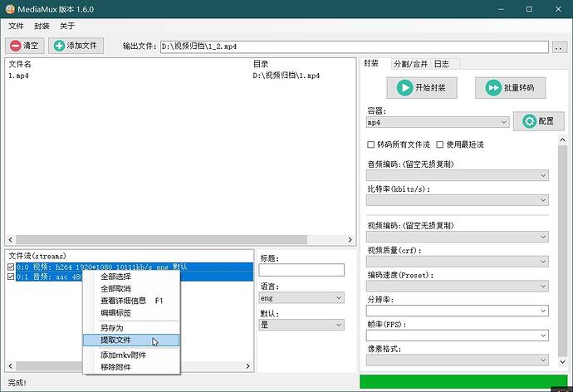
Task: Click the green progress bar
Action: coord(463,381)
